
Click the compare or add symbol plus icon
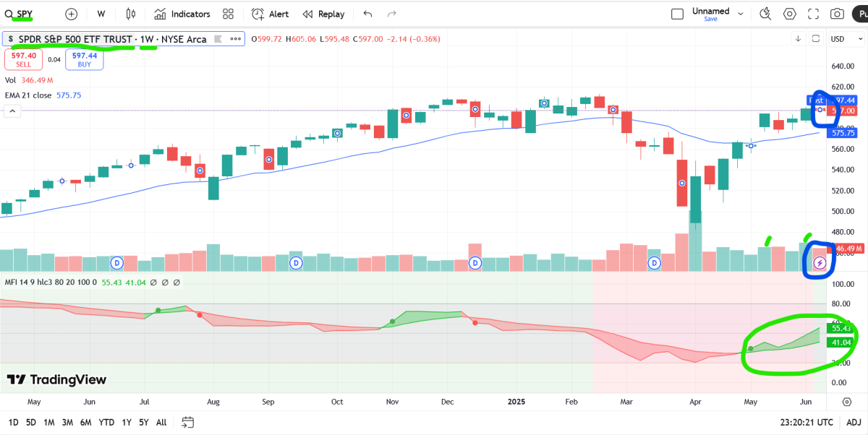click(x=72, y=14)
